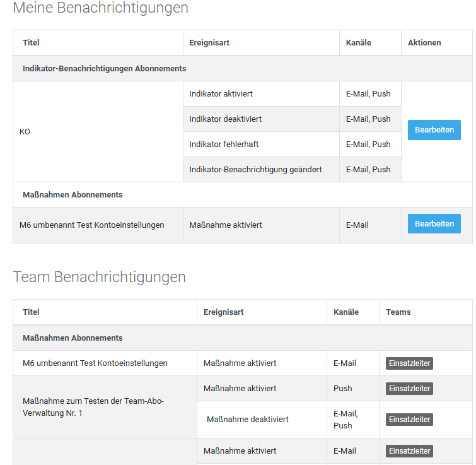This screenshot has height=465, width=476.
Task: Click the Indikator deaktiviert event row
Action: pyautogui.click(x=225, y=119)
